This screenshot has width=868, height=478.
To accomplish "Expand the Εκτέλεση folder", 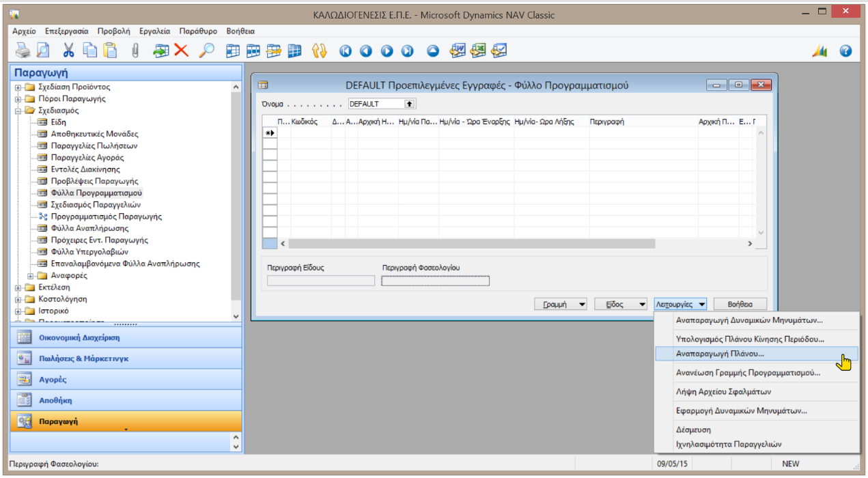I will 18,287.
